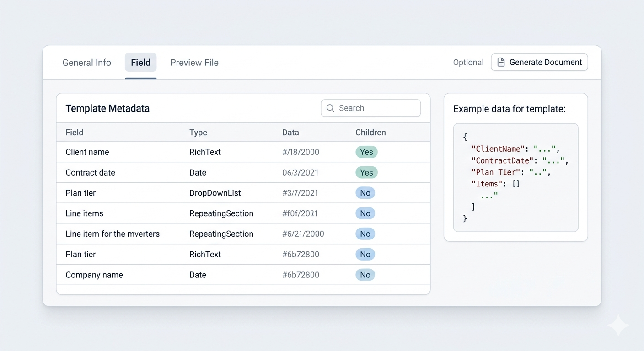Click Line item for the mverters cell
Viewport: 644px width, 351px height.
tap(113, 234)
